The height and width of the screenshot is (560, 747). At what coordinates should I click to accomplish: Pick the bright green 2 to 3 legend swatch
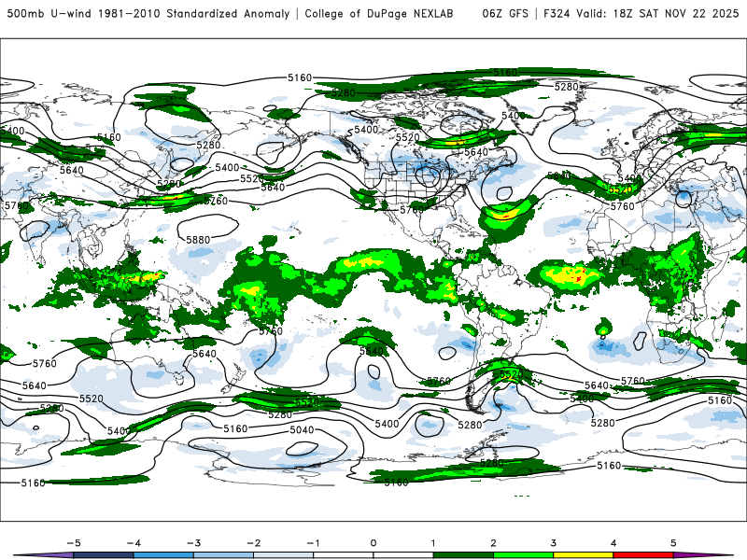point(524,555)
